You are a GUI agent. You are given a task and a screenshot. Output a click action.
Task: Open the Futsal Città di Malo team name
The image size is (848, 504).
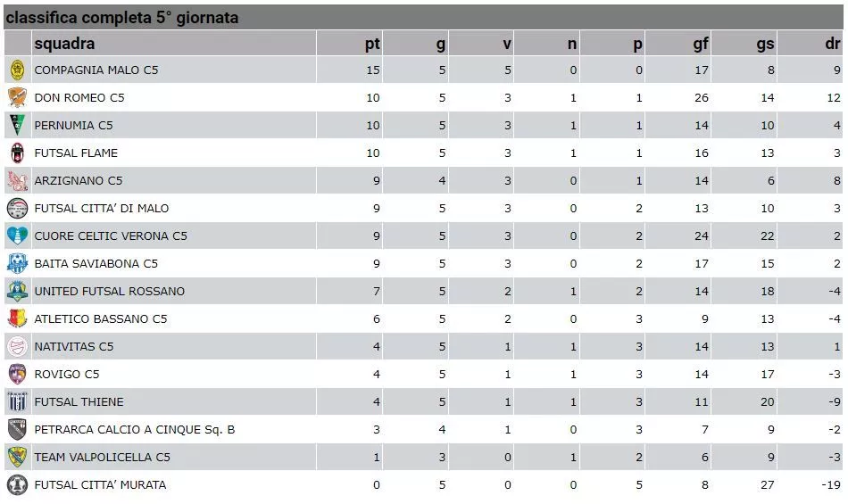102,209
